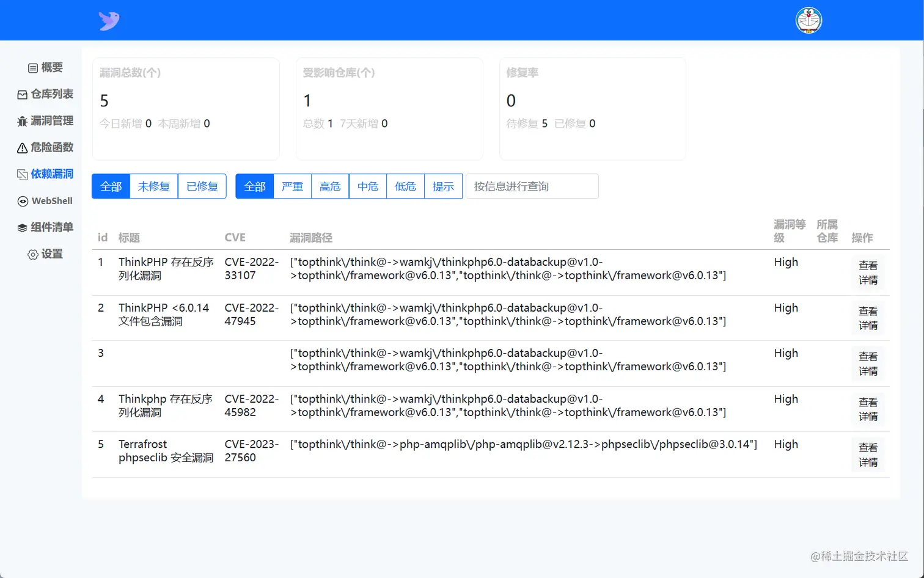Select 全部 severity filter
The width and height of the screenshot is (924, 578).
(254, 186)
